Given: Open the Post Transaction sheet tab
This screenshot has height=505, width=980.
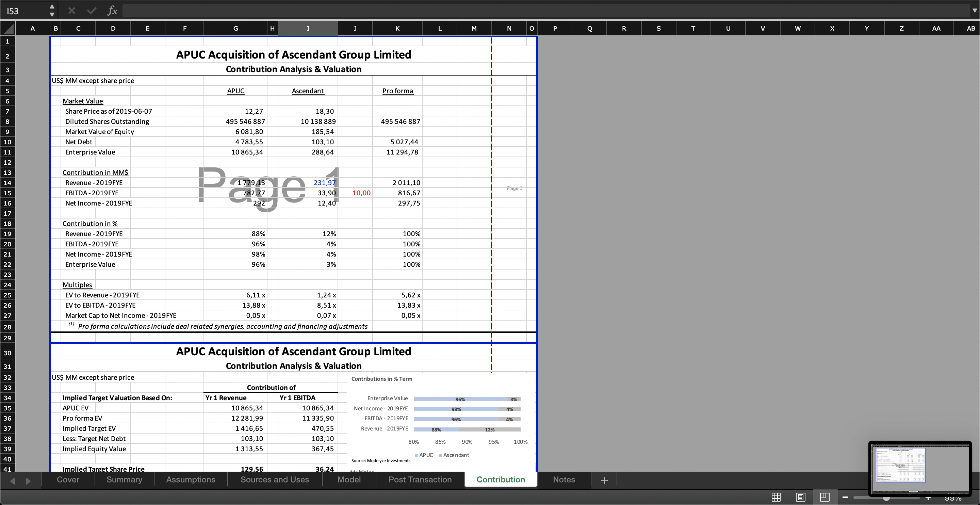Looking at the screenshot, I should coord(420,479).
